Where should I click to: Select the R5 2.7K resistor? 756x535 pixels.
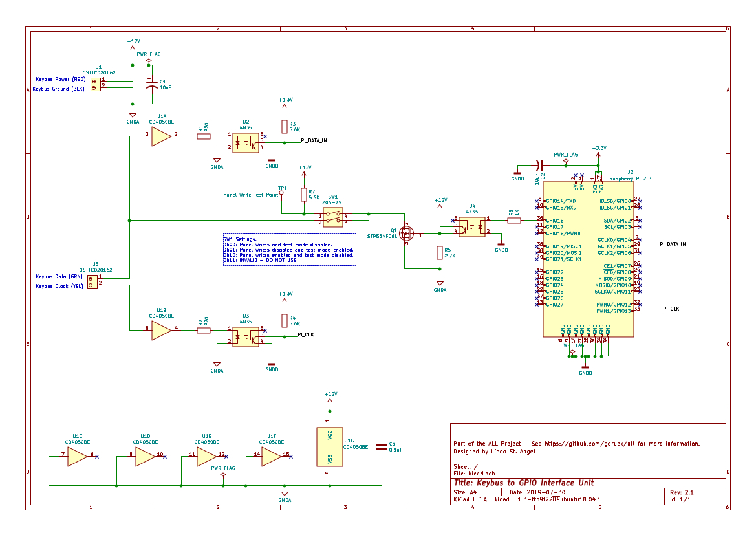click(440, 253)
